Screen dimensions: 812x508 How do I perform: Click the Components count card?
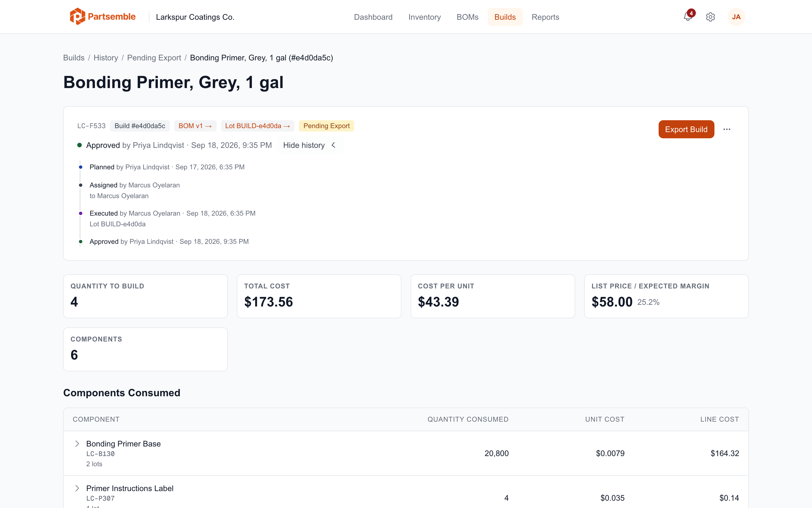coord(145,349)
